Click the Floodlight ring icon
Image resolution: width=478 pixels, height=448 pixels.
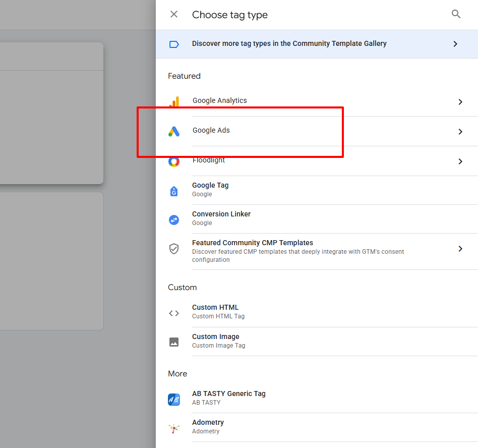pos(174,161)
